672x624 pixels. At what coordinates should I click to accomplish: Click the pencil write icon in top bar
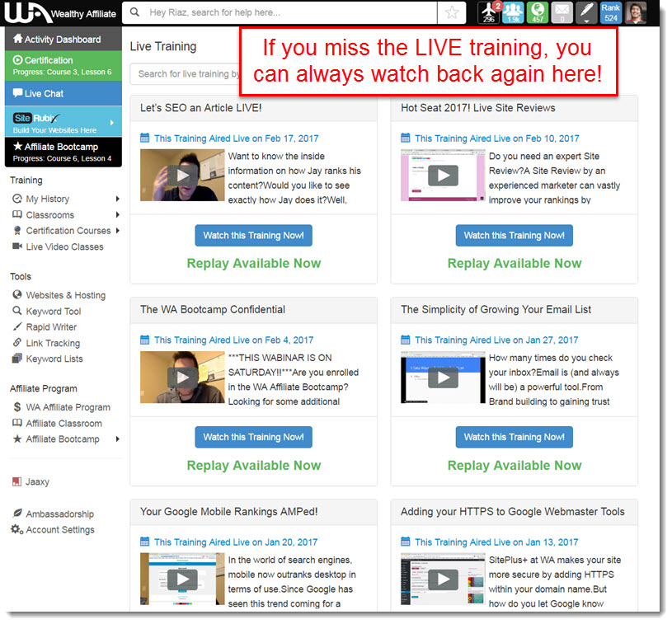(x=586, y=12)
